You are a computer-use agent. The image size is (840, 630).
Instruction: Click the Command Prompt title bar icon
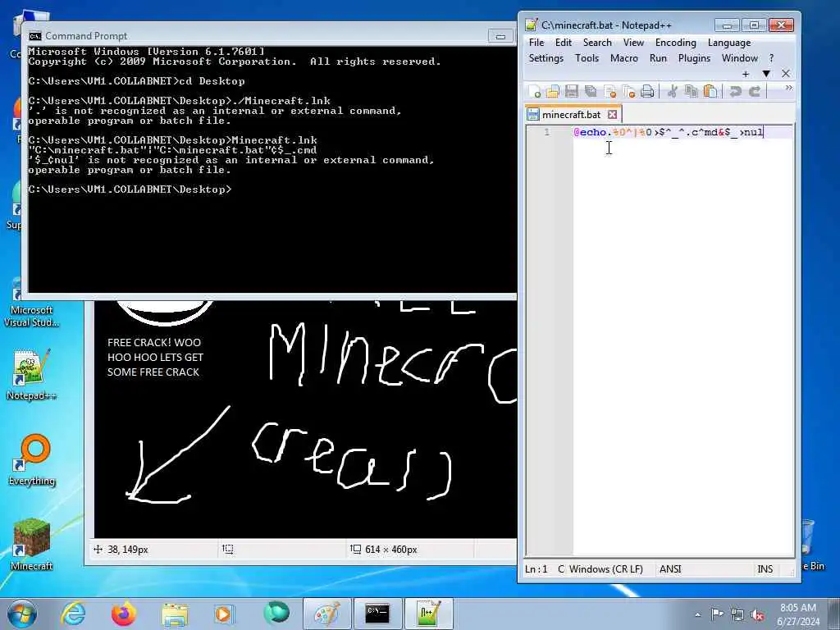35,36
